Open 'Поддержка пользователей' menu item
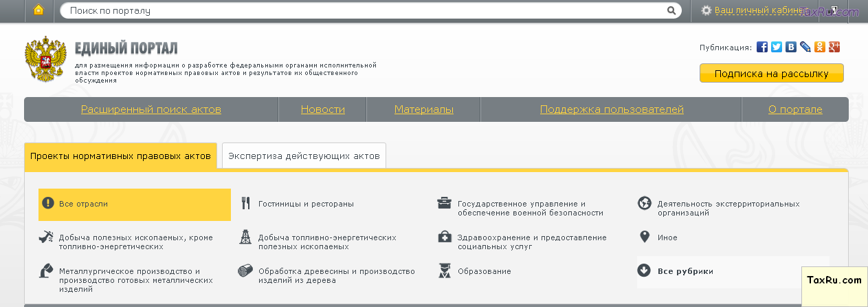The width and height of the screenshot is (868, 307). [x=612, y=109]
